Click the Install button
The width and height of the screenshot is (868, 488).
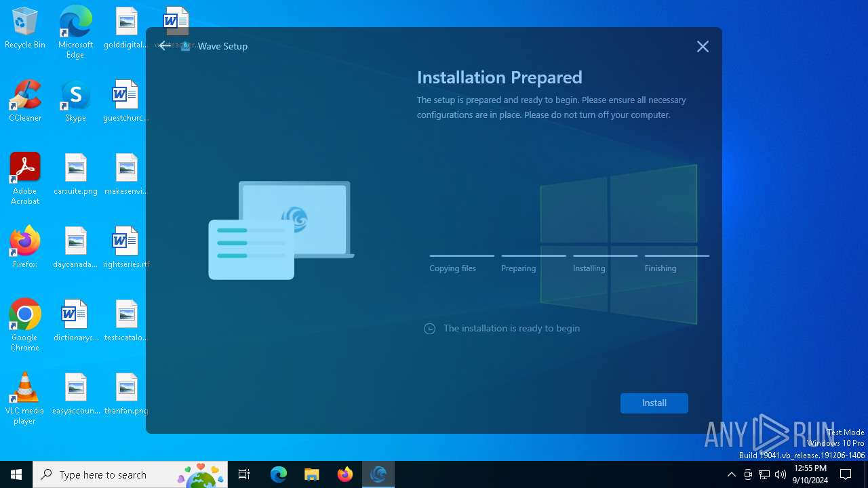pyautogui.click(x=654, y=403)
